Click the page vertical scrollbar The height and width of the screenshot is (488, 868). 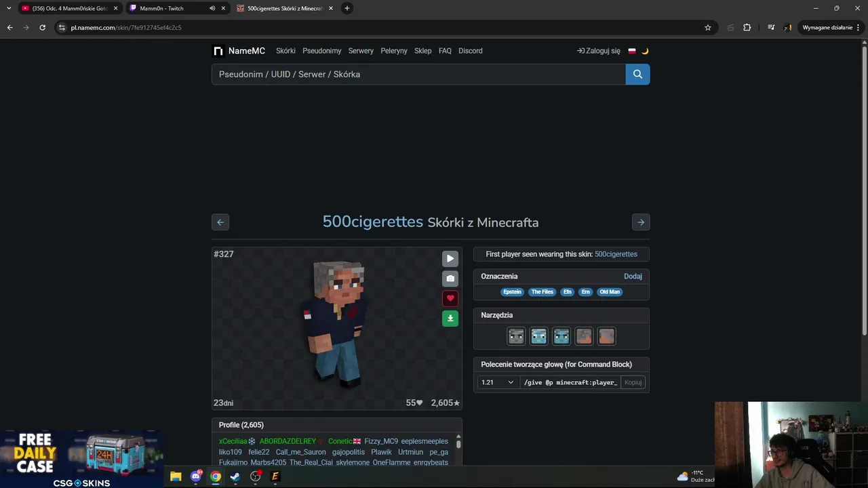[x=864, y=190]
